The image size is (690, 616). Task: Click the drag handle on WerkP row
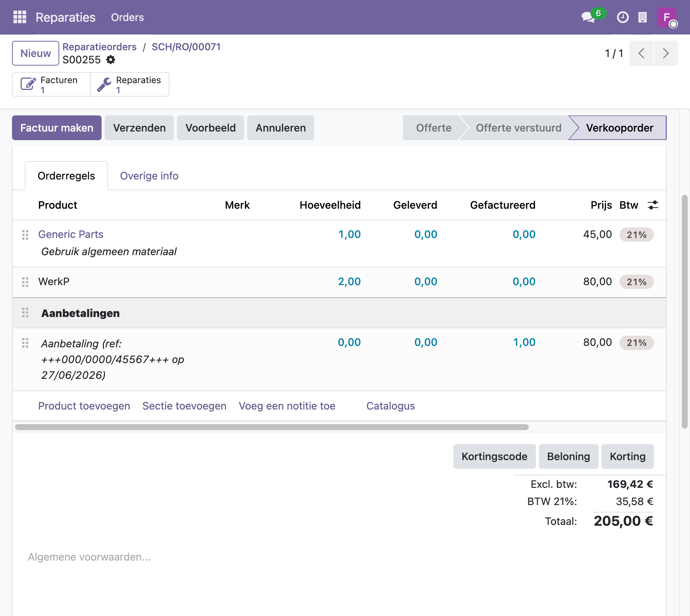point(25,282)
